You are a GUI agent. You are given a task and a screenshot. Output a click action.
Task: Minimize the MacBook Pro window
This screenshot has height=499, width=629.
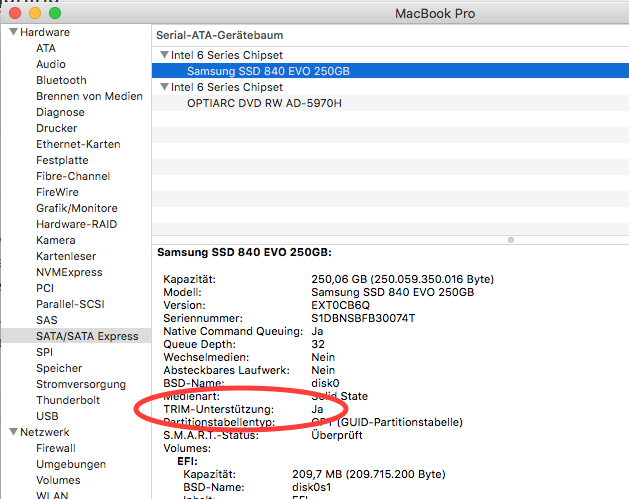(x=35, y=13)
